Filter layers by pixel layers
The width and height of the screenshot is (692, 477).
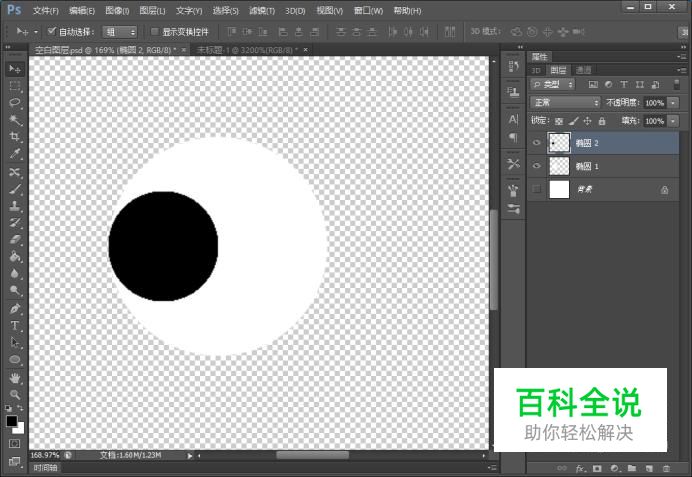click(593, 84)
